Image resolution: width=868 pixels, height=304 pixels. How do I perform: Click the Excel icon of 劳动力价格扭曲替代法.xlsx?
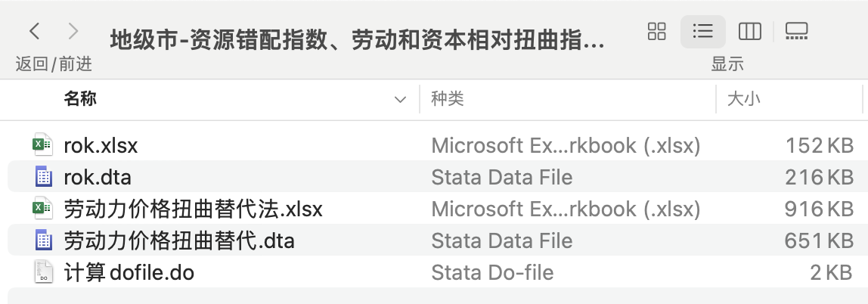pos(42,209)
